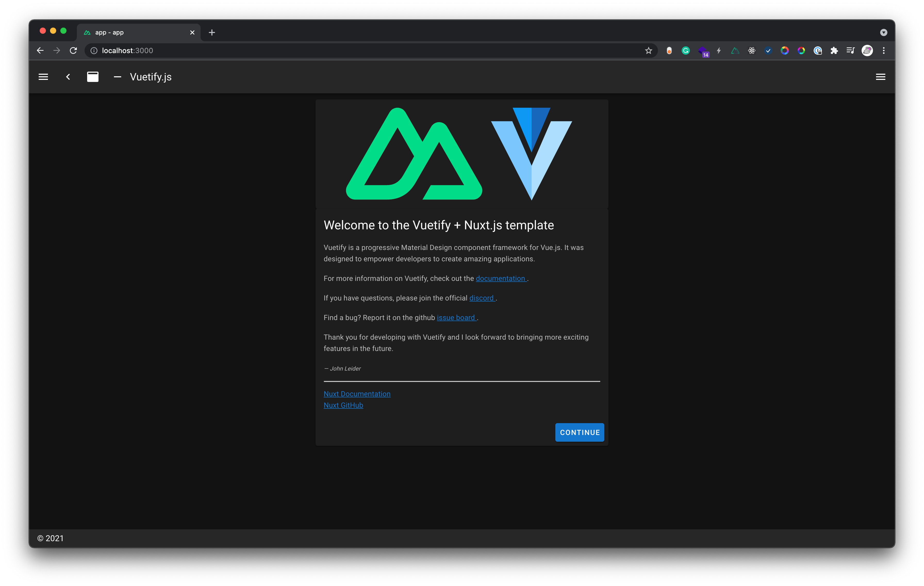Open the orange dot pill extension

(x=669, y=51)
